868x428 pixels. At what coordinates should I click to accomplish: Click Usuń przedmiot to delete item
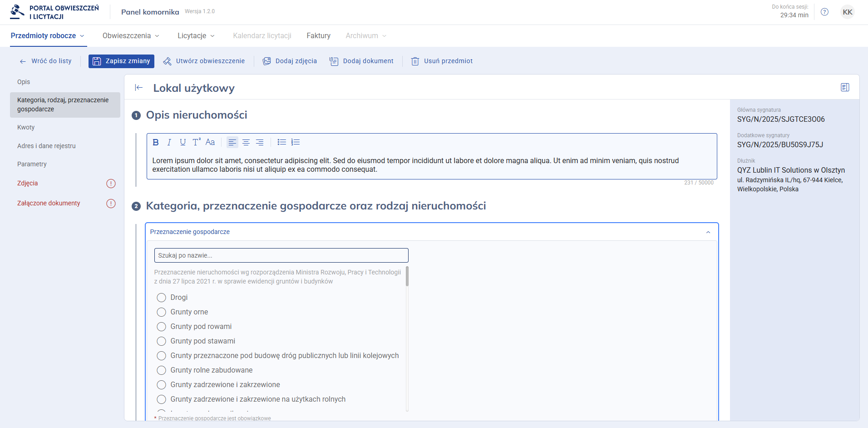[442, 61]
